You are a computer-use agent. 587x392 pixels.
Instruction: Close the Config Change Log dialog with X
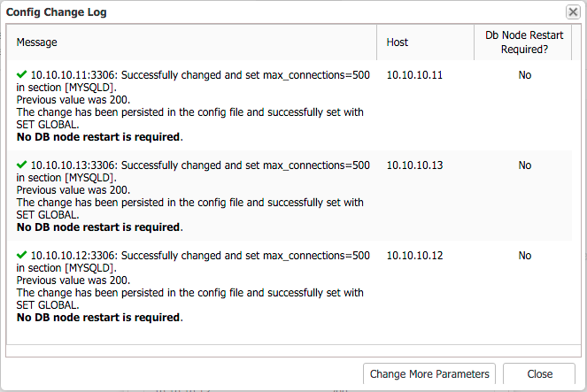(x=573, y=12)
